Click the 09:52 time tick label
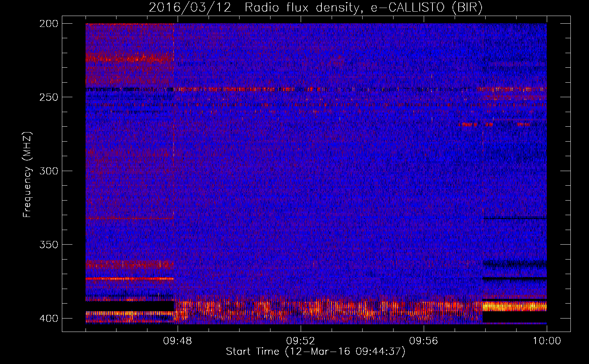Image resolution: width=589 pixels, height=364 pixels. [301, 341]
